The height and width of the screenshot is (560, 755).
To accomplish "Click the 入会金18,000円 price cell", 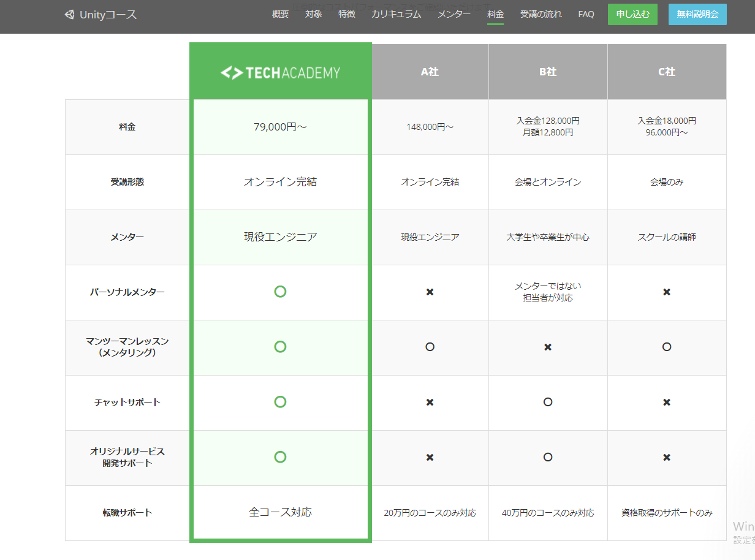I will click(x=667, y=127).
